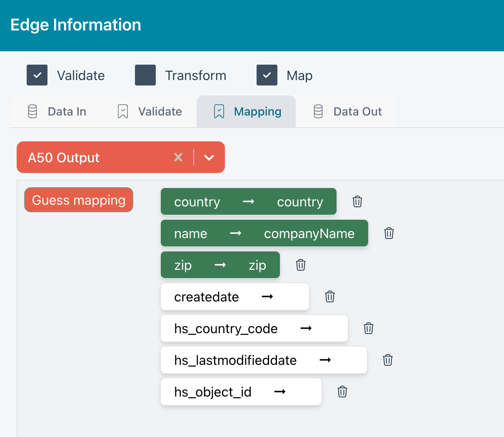Uncheck the Validate checkbox

[x=37, y=75]
